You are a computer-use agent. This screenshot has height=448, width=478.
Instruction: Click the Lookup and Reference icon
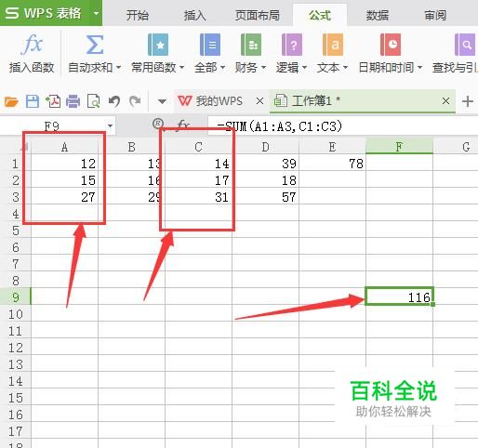click(465, 45)
